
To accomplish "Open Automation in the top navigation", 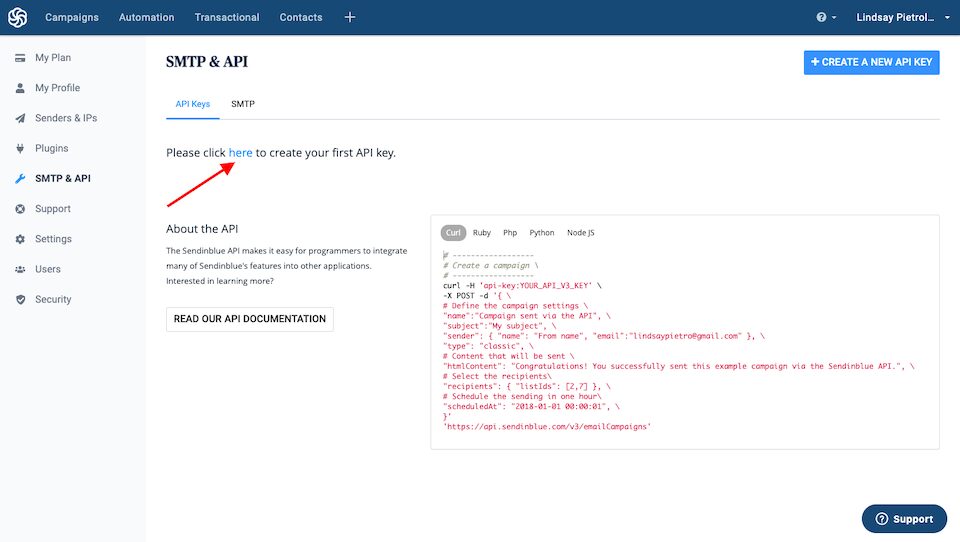I will tap(146, 17).
